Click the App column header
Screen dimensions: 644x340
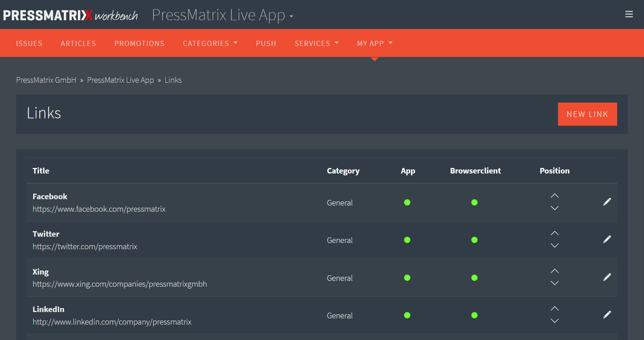408,171
